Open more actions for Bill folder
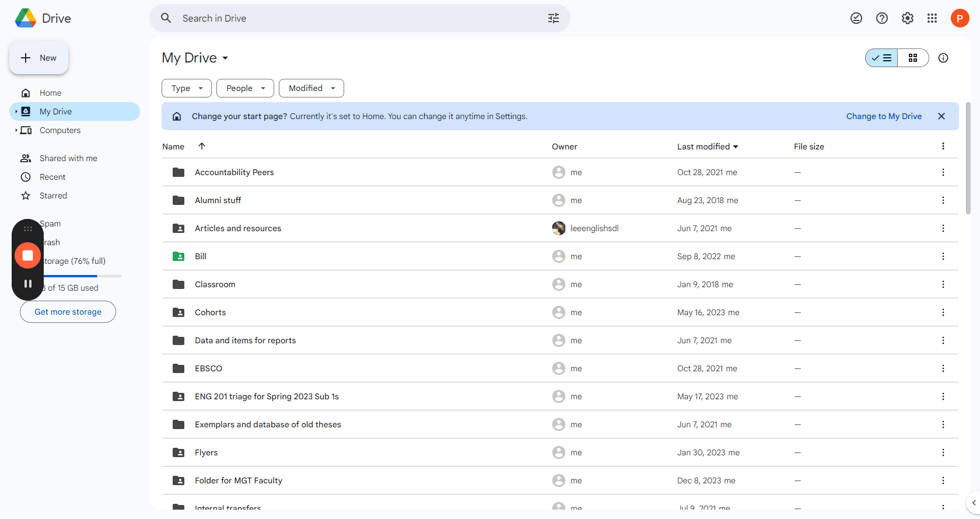The height and width of the screenshot is (519, 980). tap(943, 256)
